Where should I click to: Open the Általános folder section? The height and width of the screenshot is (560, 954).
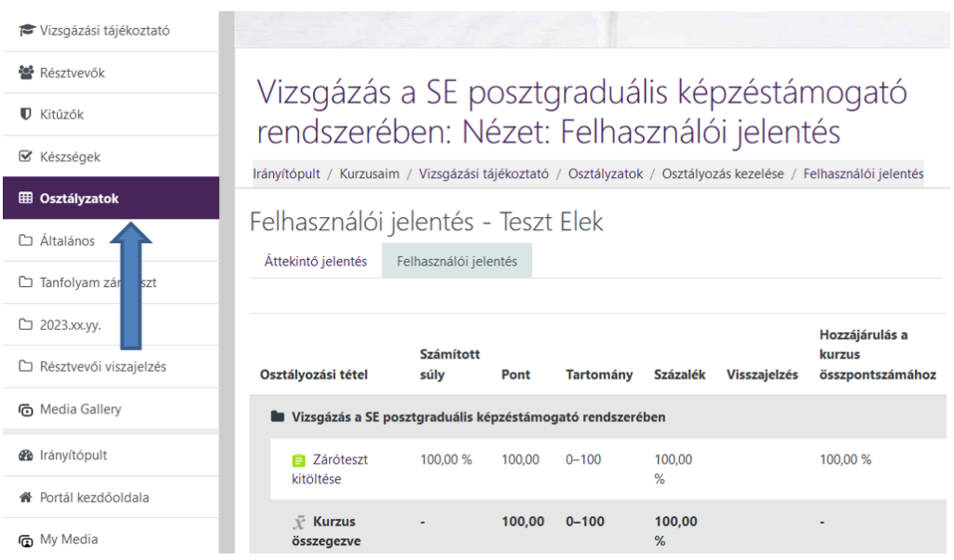[x=64, y=240]
